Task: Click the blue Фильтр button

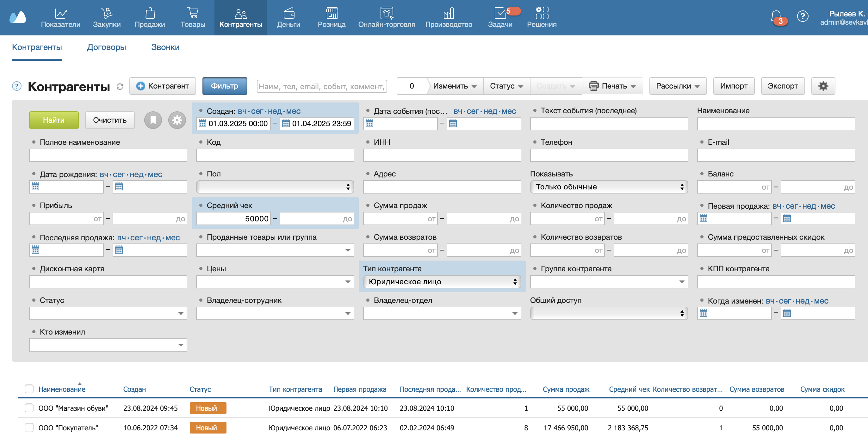Action: 224,86
